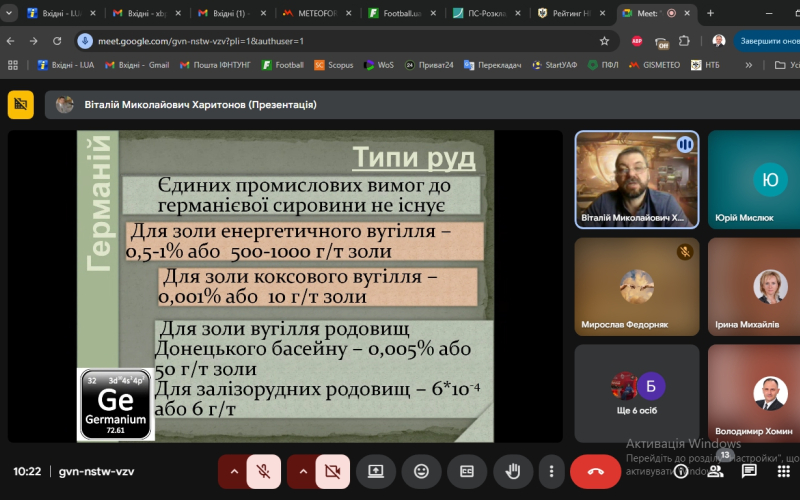The width and height of the screenshot is (800, 500).
Task: Open the meeting chat panel
Action: click(749, 471)
